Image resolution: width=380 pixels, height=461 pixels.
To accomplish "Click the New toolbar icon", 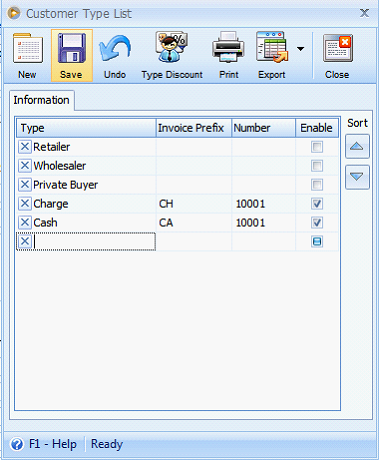I will (x=27, y=55).
